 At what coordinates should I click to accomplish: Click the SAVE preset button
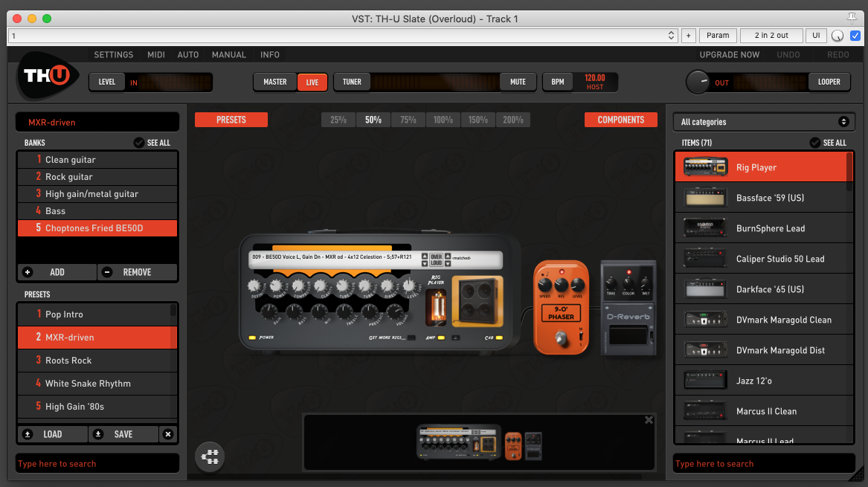pyautogui.click(x=123, y=434)
